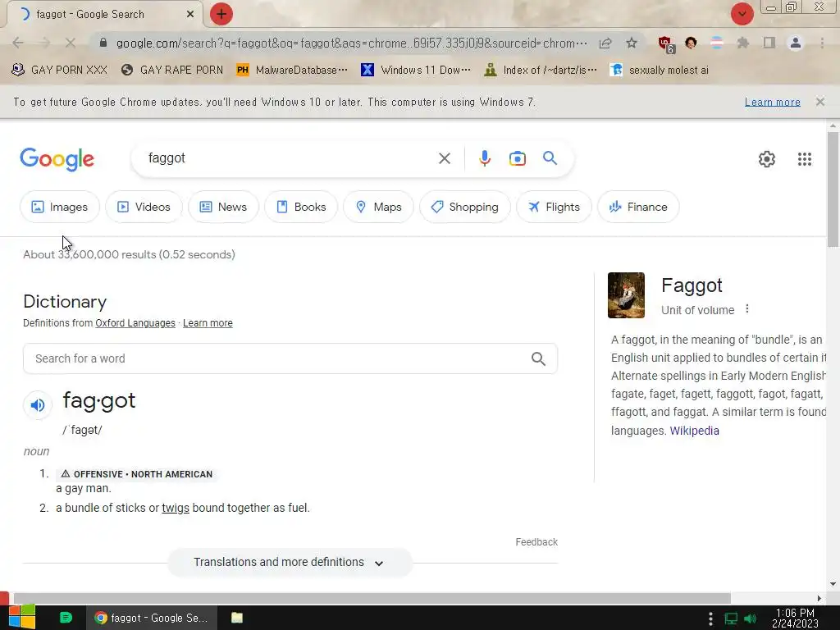Click the address bar URL
Image resolution: width=840 pixels, height=630 pixels.
point(351,43)
